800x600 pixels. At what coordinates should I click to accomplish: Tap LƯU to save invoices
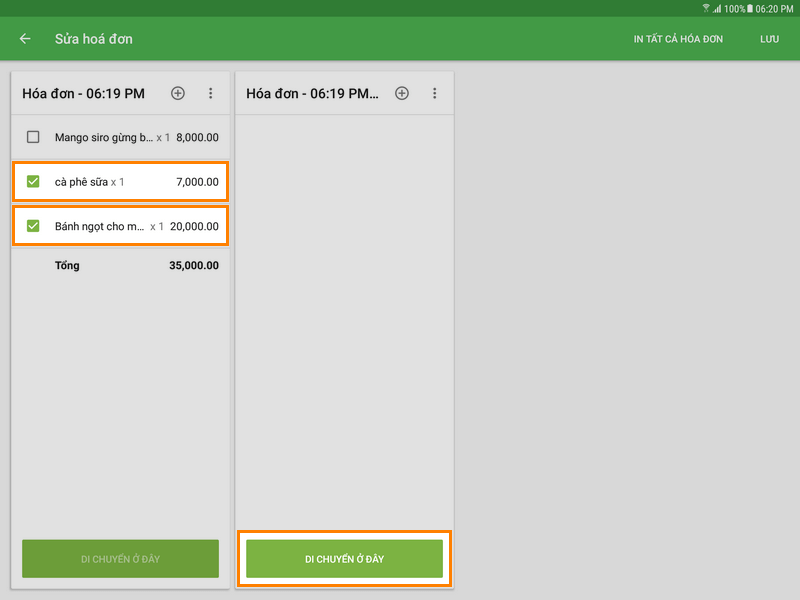click(x=769, y=39)
